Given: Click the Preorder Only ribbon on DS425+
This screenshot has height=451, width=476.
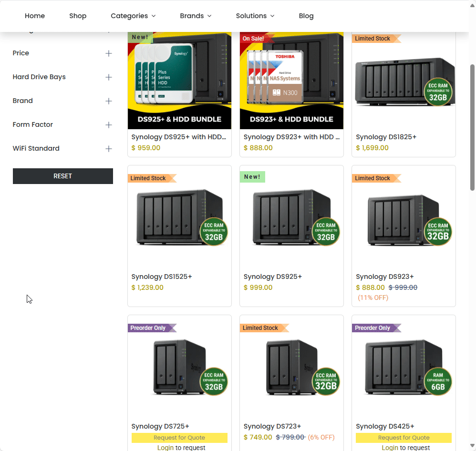Looking at the screenshot, I should coord(376,328).
